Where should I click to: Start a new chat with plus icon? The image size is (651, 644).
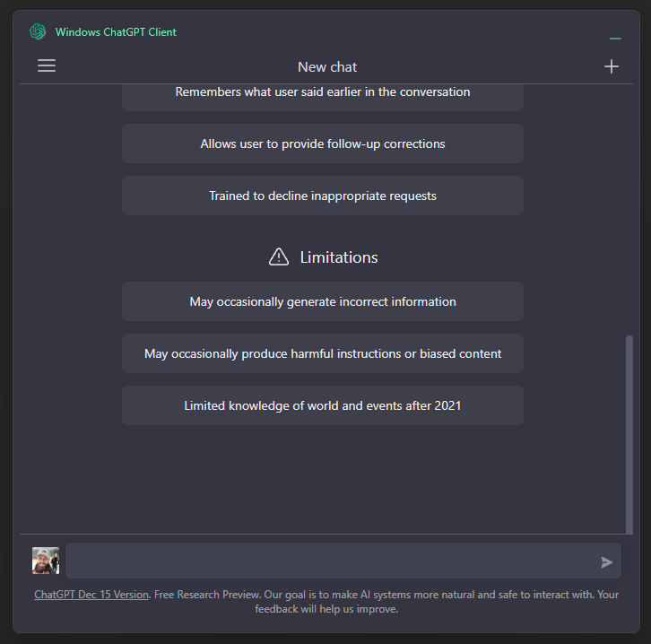coord(612,66)
